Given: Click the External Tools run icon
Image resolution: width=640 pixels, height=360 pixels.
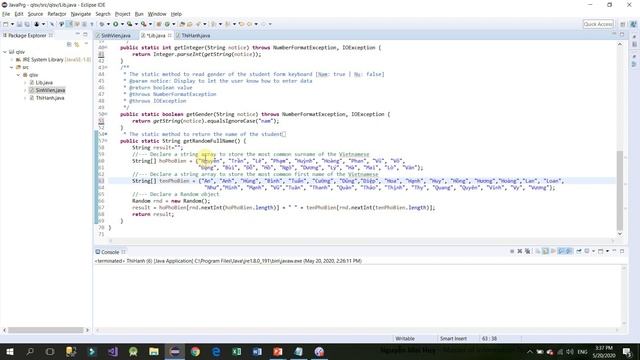Looking at the screenshot, I should point(143,24).
